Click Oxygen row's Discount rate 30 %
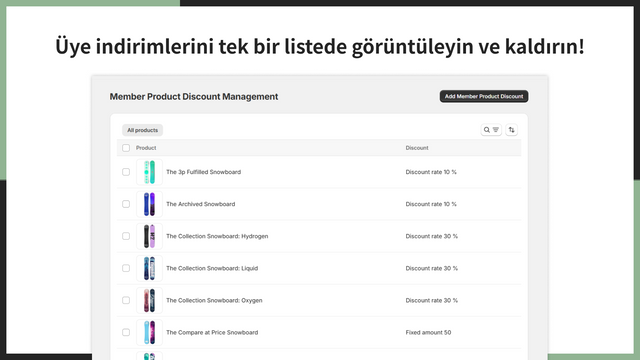 pos(431,300)
